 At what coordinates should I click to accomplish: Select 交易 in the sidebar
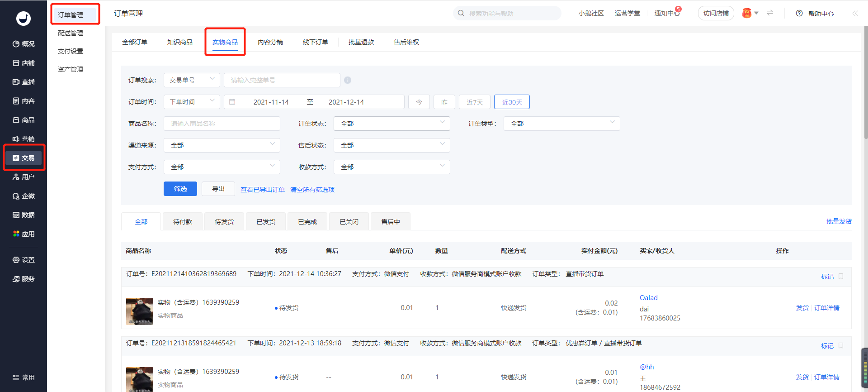coord(24,158)
